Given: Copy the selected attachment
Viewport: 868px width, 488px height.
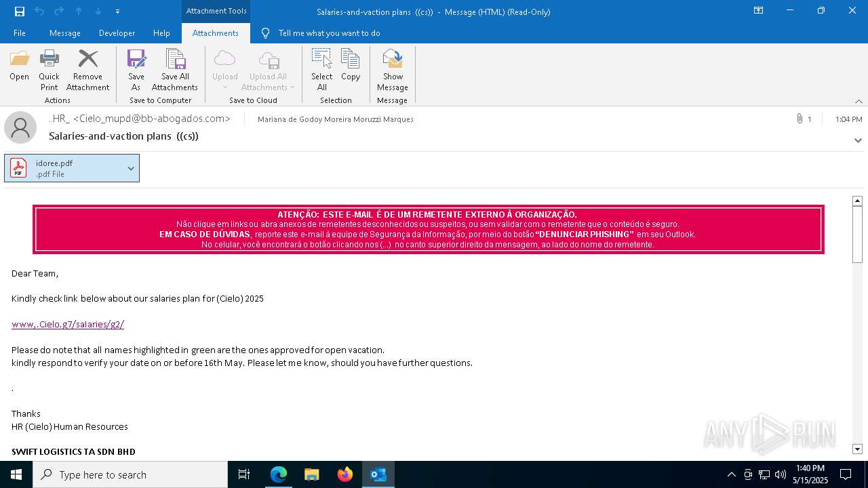Looking at the screenshot, I should [351, 66].
